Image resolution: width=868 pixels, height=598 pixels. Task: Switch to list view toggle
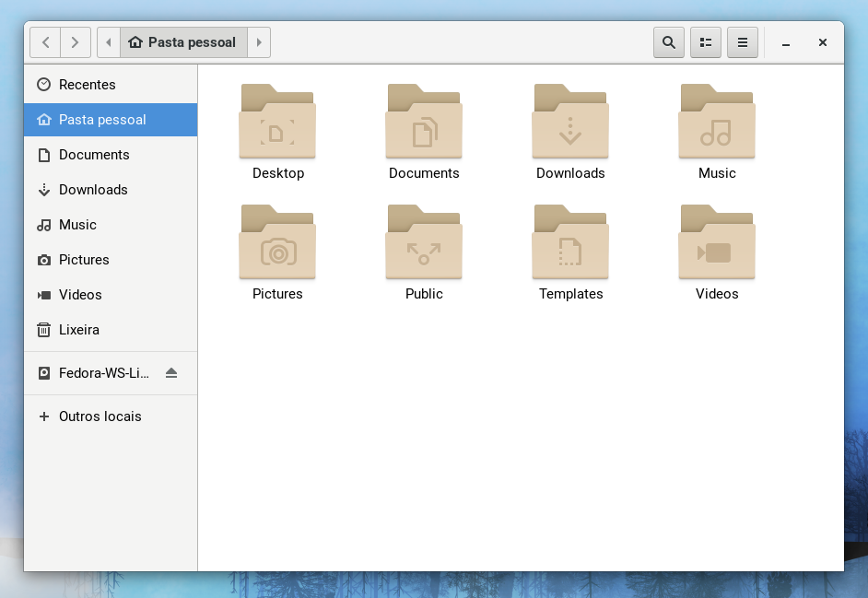click(x=705, y=42)
